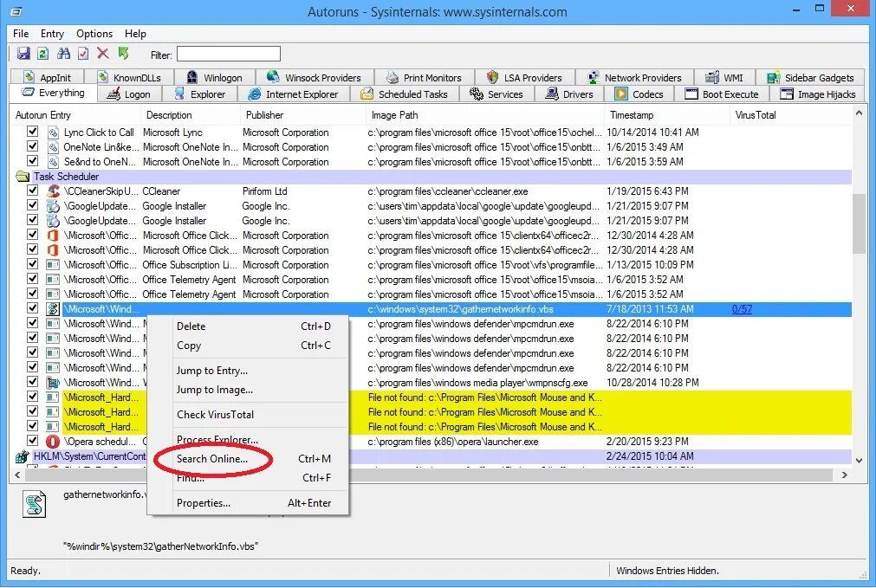Sort by the Image Path column header
The width and height of the screenshot is (876, 588).
tap(485, 115)
